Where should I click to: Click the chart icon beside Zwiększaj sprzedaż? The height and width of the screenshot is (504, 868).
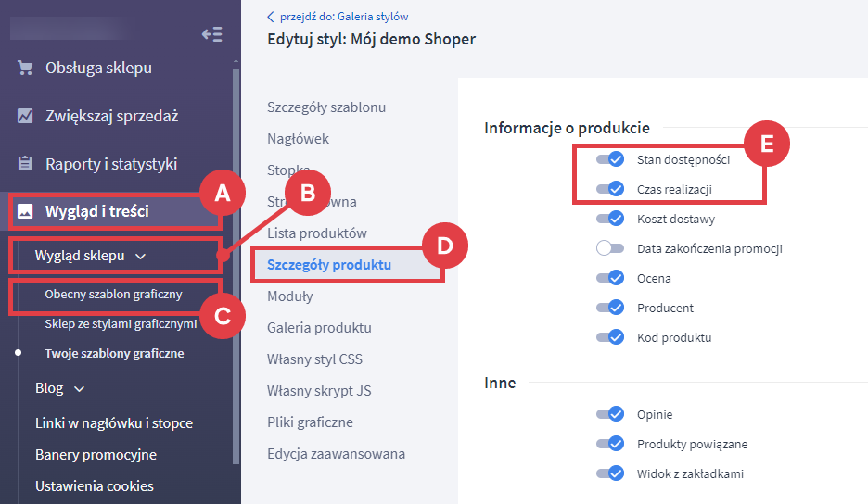[25, 116]
